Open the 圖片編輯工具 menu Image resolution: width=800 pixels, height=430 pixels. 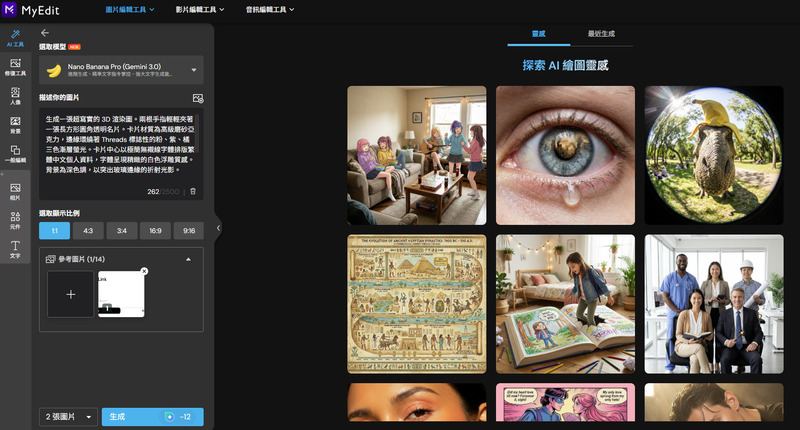[x=130, y=10]
